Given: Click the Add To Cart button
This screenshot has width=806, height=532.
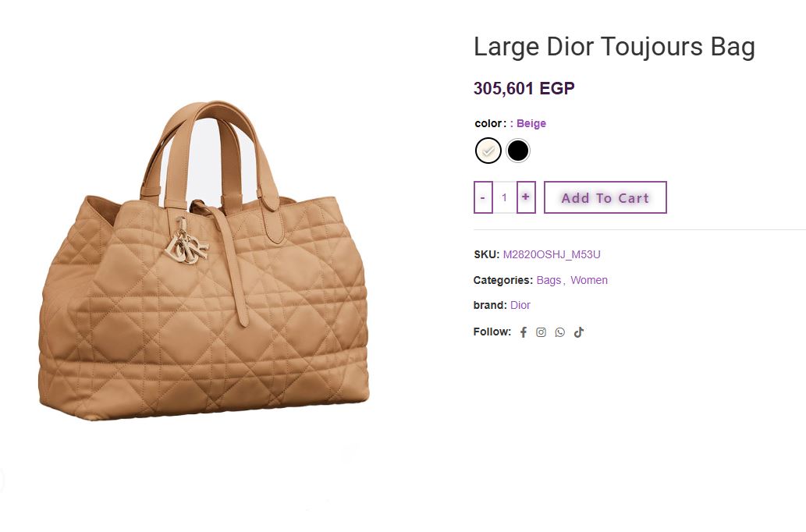Looking at the screenshot, I should [x=605, y=197].
